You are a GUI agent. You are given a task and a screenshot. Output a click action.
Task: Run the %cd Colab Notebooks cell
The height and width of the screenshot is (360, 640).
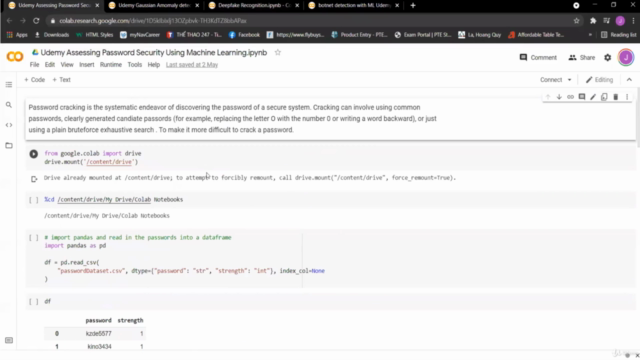point(33,200)
